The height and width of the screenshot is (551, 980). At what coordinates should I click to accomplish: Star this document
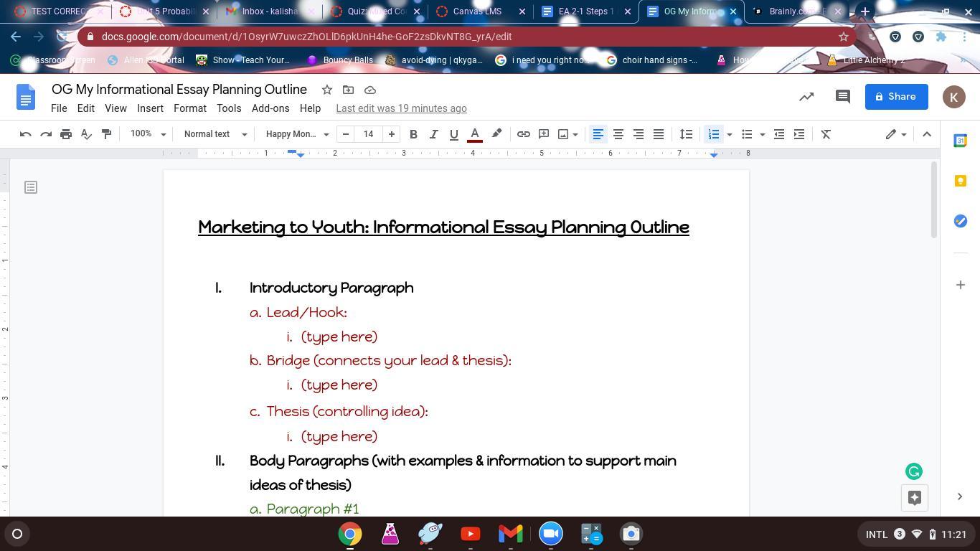pos(327,90)
